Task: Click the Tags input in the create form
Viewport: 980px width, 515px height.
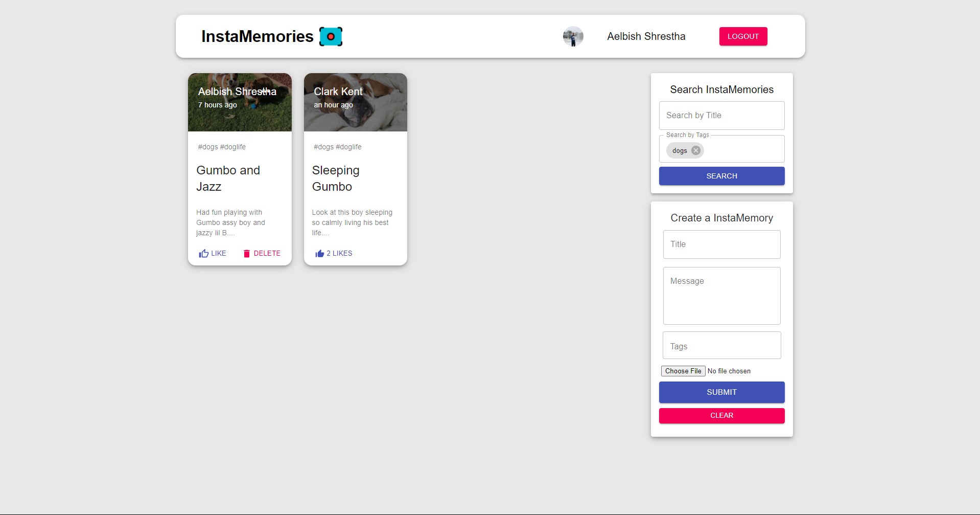Action: point(721,345)
